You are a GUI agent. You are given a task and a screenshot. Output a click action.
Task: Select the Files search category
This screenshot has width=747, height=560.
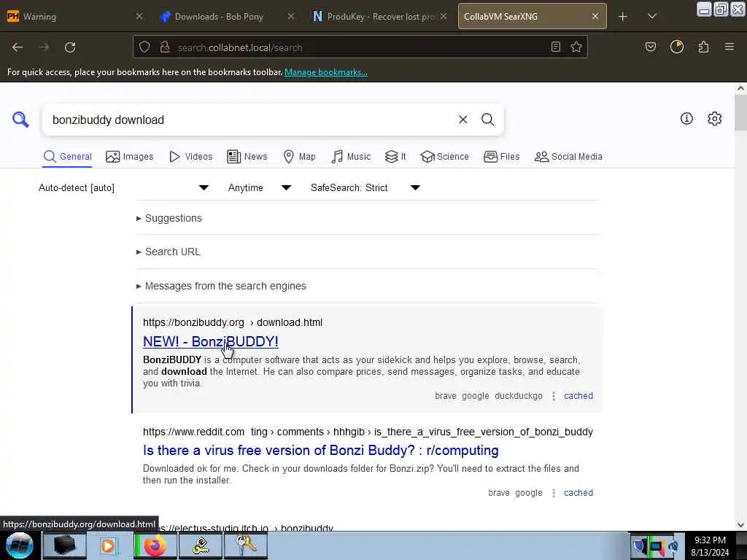[502, 157]
